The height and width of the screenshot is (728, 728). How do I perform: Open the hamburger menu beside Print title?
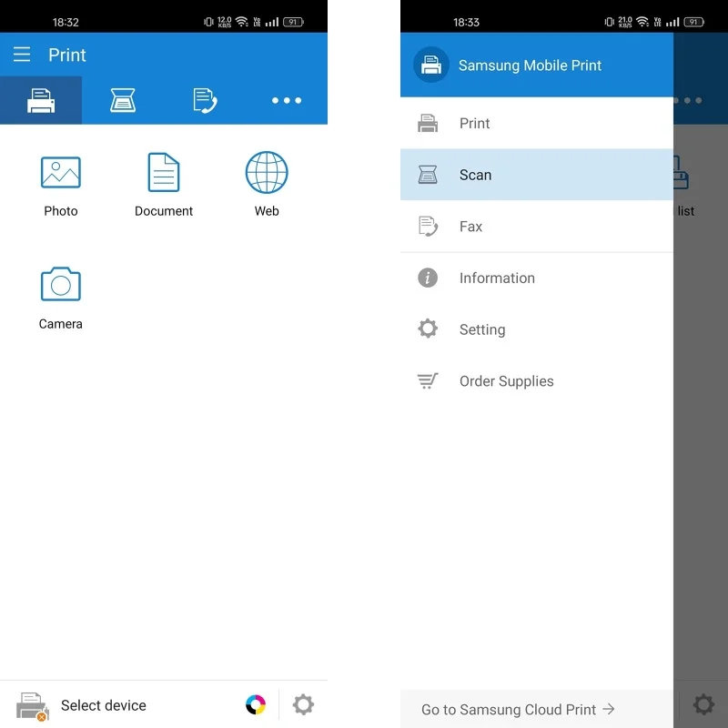(x=21, y=55)
